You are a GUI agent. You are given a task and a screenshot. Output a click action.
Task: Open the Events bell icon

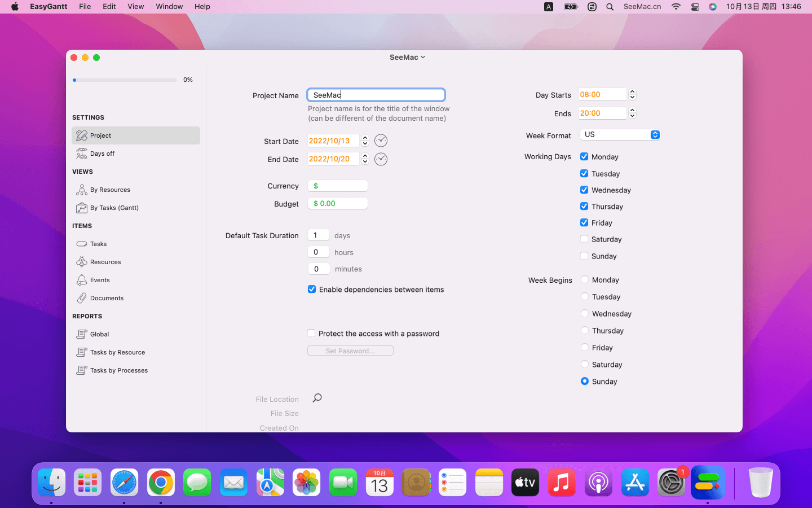[82, 280]
